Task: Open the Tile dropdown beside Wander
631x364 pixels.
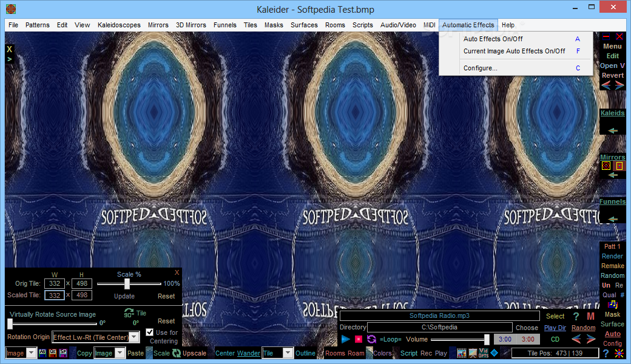Action: point(288,353)
